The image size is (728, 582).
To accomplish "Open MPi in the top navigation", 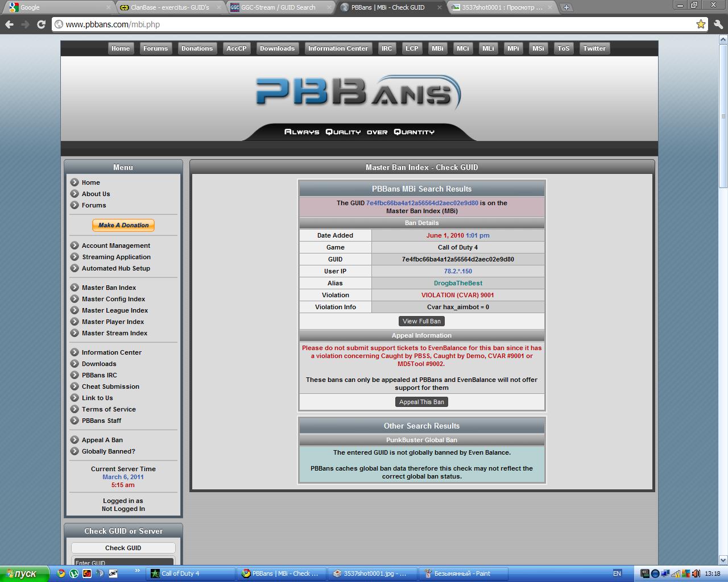I will point(513,49).
